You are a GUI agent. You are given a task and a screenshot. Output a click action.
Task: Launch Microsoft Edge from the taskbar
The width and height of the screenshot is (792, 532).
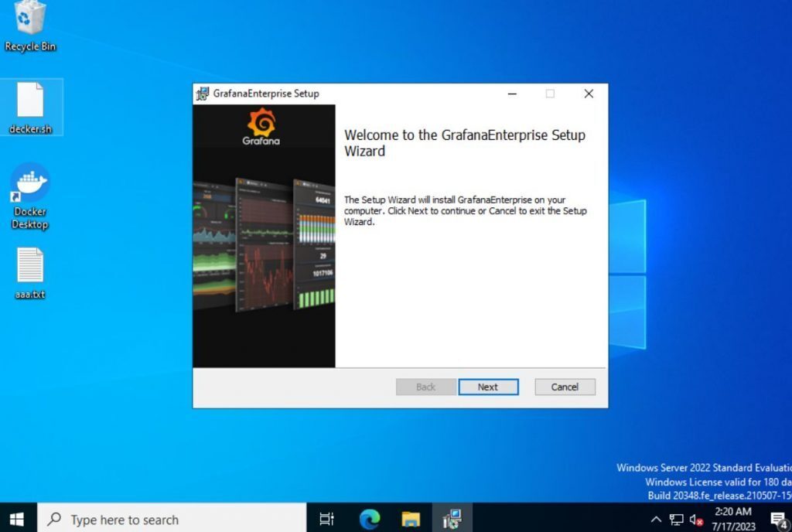click(369, 518)
